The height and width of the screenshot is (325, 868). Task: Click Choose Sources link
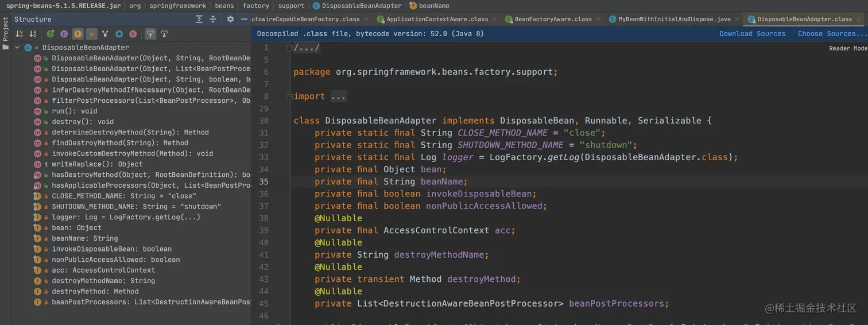pos(832,34)
